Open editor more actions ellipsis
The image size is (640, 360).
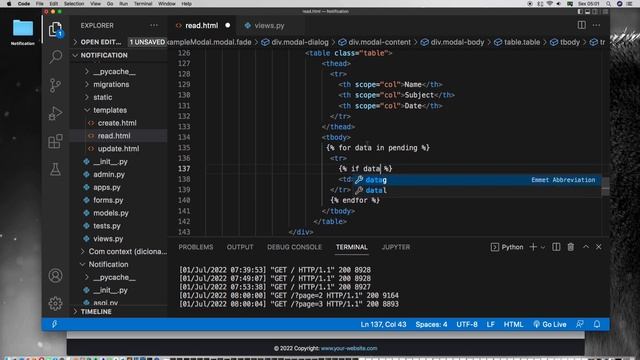click(x=596, y=25)
